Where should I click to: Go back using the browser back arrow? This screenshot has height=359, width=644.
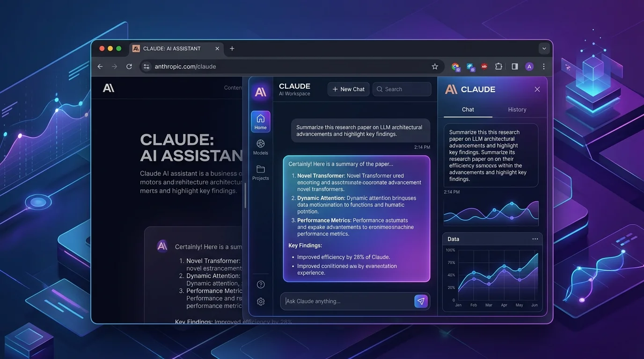coord(100,66)
